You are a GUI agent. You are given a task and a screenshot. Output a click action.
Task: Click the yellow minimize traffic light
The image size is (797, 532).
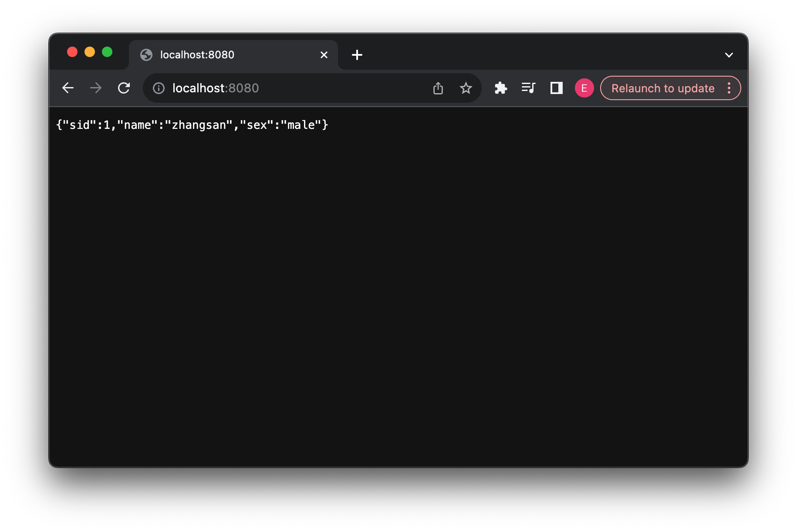(90, 52)
